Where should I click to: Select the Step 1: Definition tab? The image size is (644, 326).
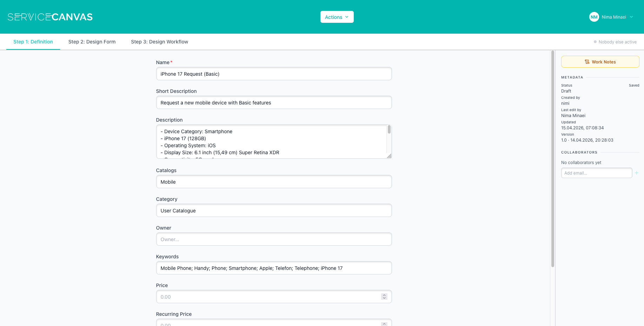point(33,42)
